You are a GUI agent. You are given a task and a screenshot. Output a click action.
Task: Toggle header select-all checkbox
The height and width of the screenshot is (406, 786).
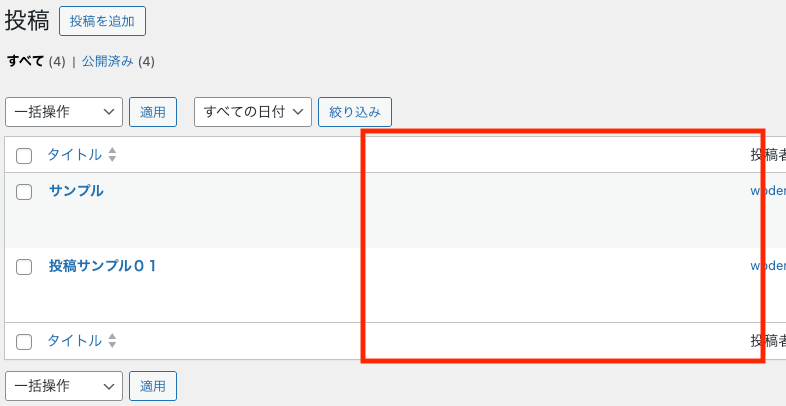pyautogui.click(x=24, y=155)
